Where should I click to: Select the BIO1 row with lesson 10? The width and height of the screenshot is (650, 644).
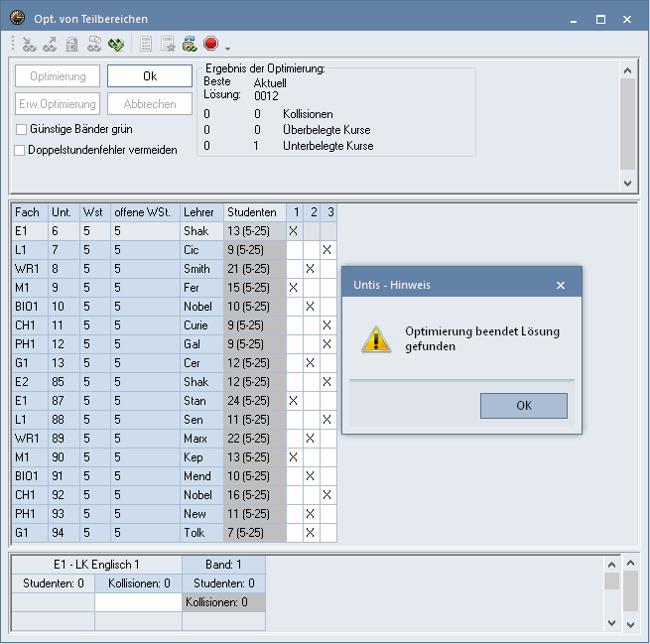[x=174, y=307]
